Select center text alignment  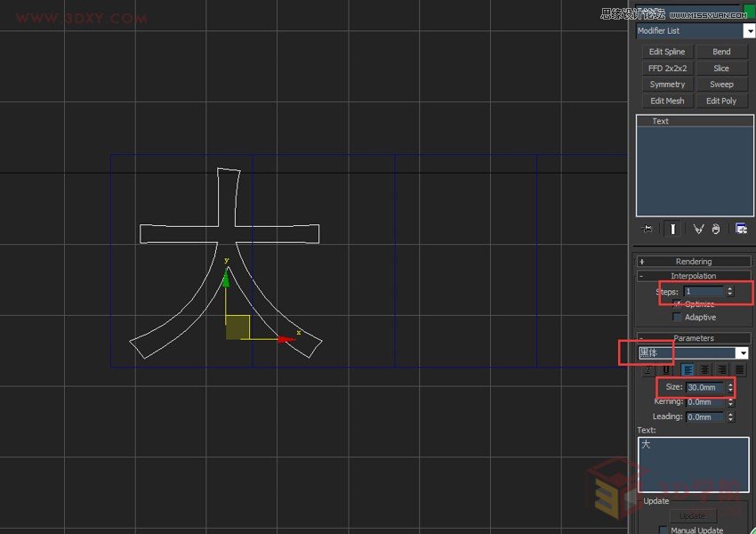click(x=705, y=369)
